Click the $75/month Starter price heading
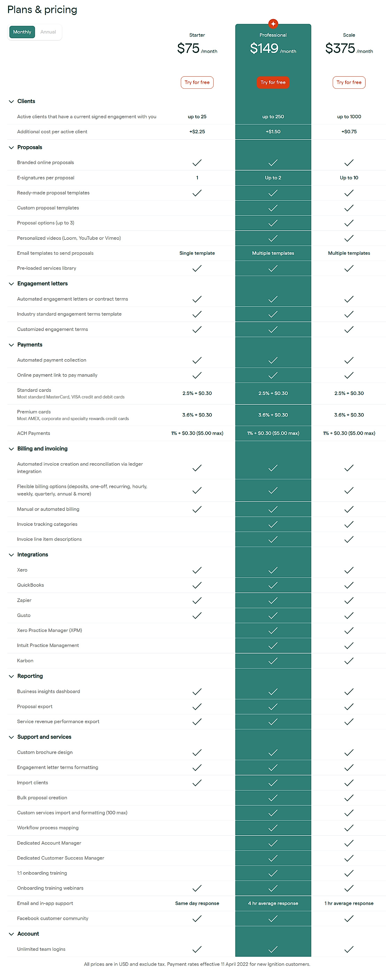 point(197,49)
